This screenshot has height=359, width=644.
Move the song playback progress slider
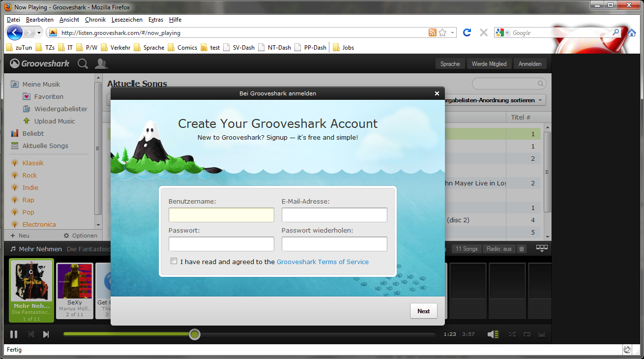pos(194,334)
